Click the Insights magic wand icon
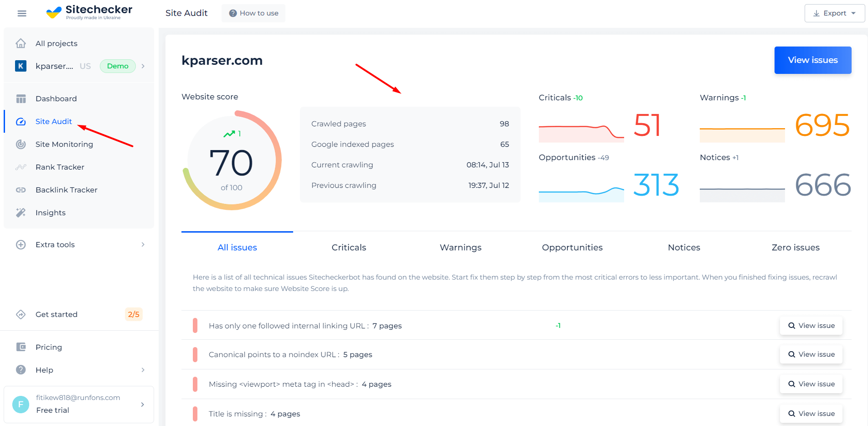868x426 pixels. click(x=21, y=213)
